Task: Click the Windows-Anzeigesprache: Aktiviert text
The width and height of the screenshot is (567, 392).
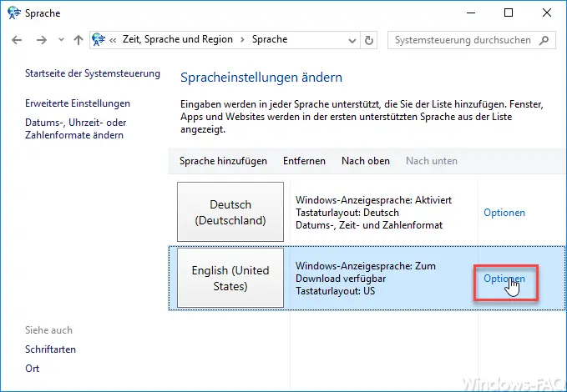Action: tap(373, 200)
